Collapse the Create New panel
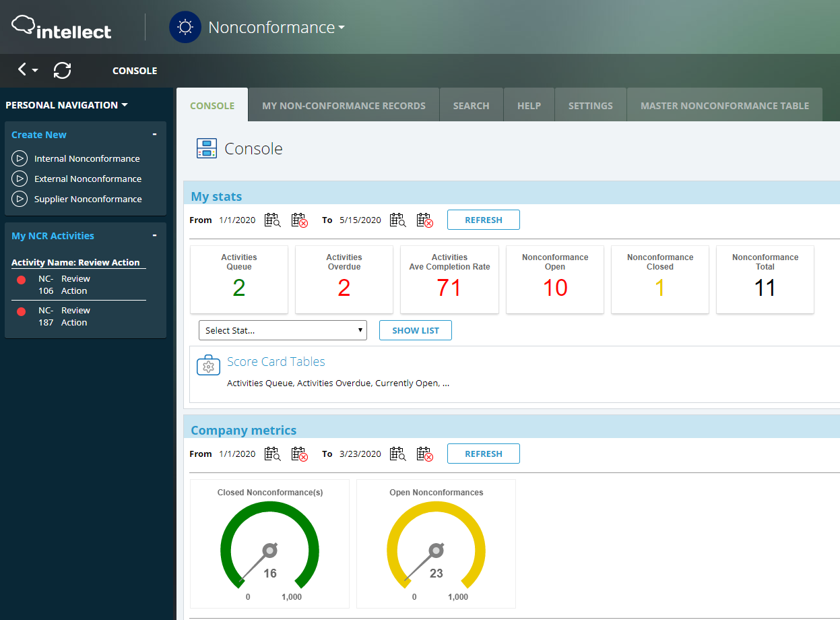 (154, 135)
